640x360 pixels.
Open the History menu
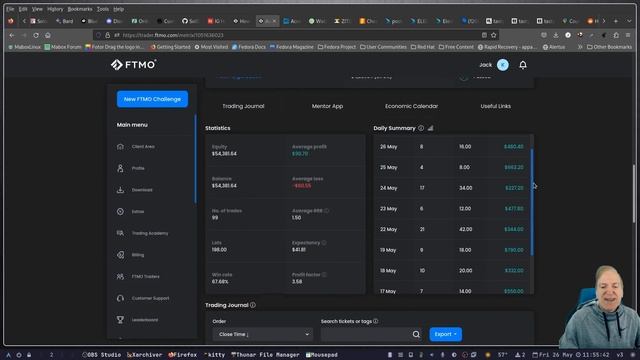tap(55, 9)
